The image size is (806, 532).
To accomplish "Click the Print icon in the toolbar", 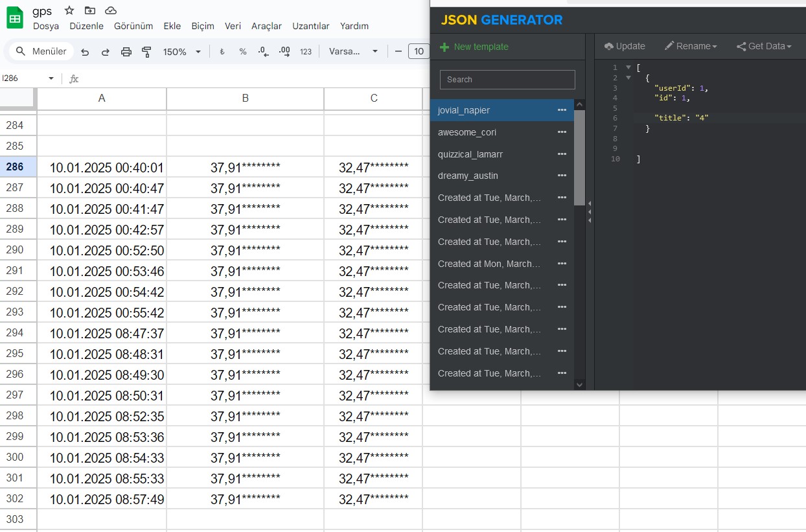I will tap(126, 52).
